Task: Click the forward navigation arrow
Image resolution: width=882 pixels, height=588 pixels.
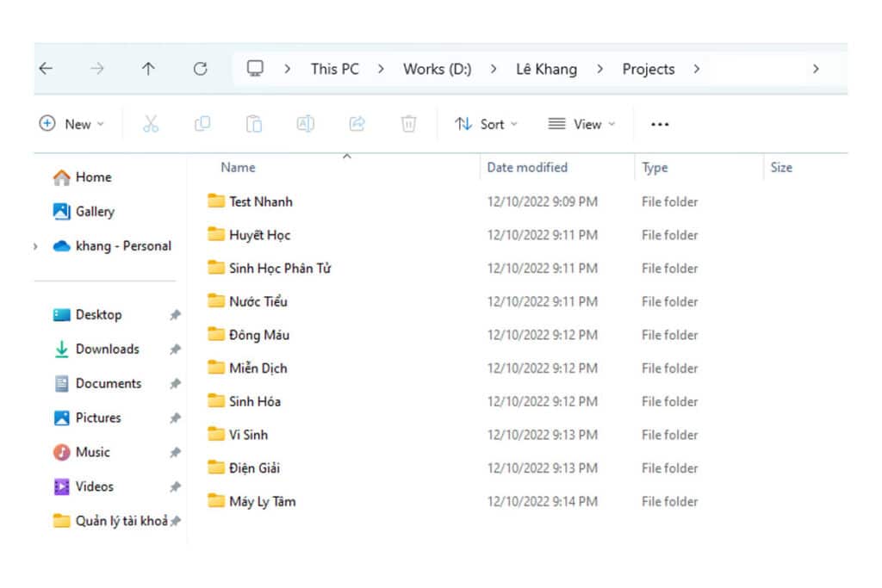Action: pos(97,69)
